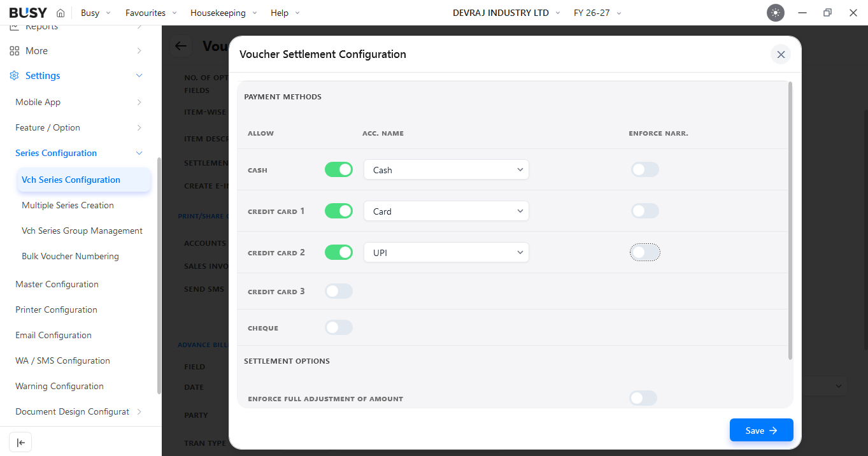Go back using the left arrow icon

(x=181, y=46)
